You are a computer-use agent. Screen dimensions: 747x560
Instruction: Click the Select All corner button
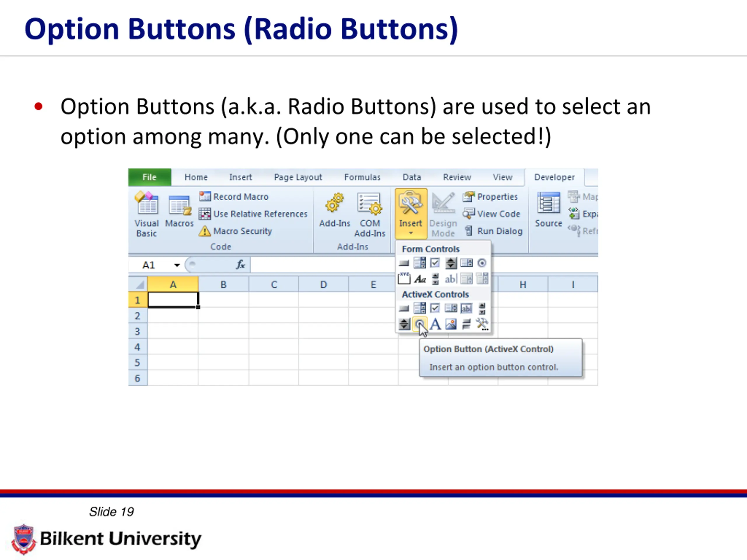138,284
